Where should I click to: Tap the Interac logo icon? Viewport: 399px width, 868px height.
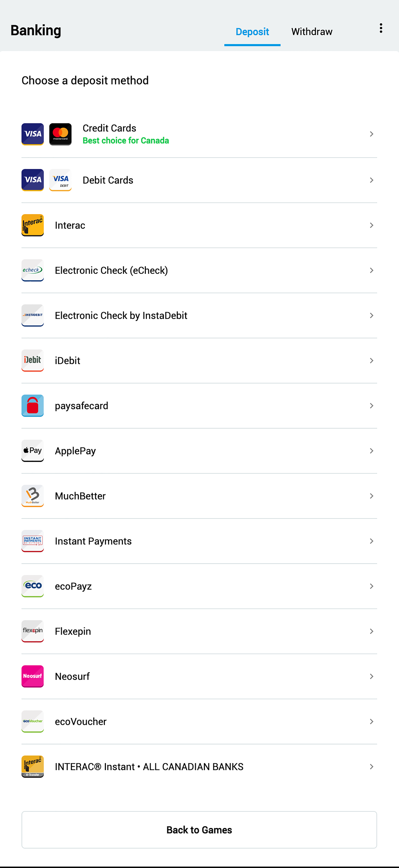point(33,225)
